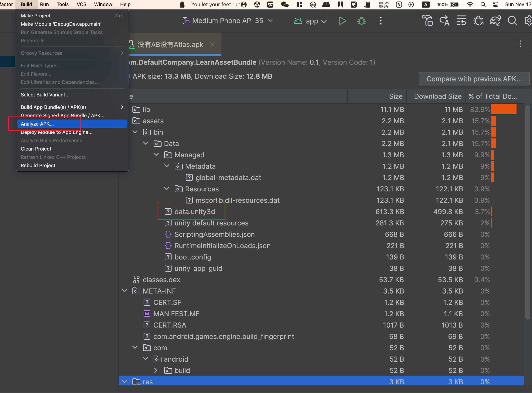Click the RuntimeInitializeOnLoads.json braces icon
This screenshot has height=393, width=532.
[168, 245]
